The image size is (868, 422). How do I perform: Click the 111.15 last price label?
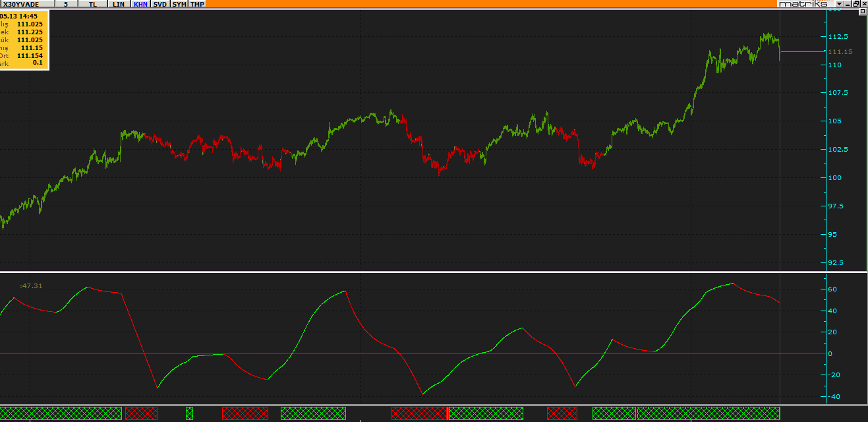click(840, 51)
